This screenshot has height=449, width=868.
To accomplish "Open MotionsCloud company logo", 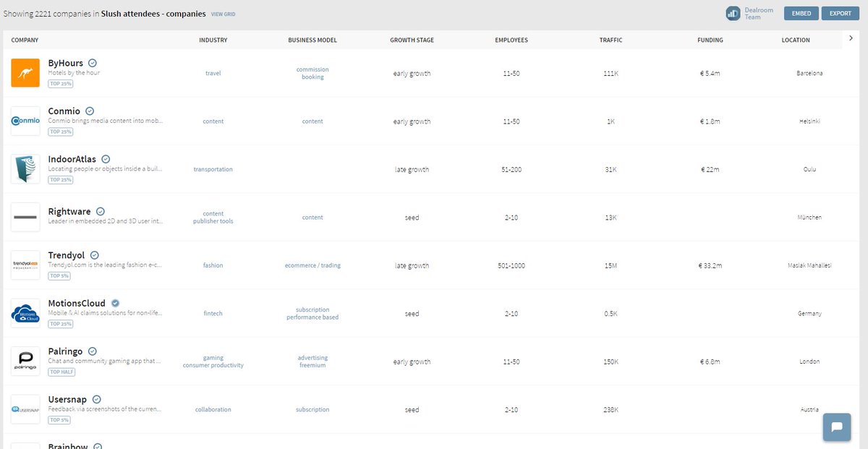I will click(x=25, y=313).
